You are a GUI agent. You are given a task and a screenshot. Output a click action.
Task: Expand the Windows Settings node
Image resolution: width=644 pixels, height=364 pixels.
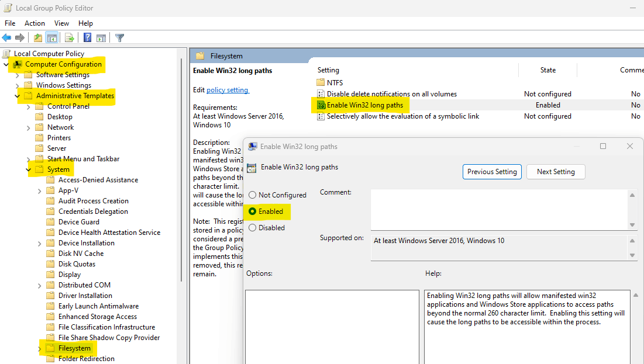pos(17,85)
